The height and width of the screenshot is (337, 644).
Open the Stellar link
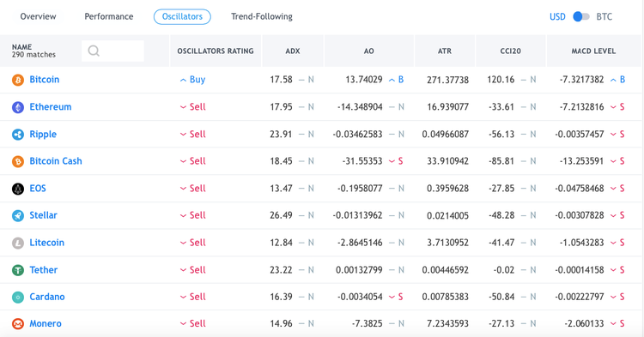click(x=43, y=215)
